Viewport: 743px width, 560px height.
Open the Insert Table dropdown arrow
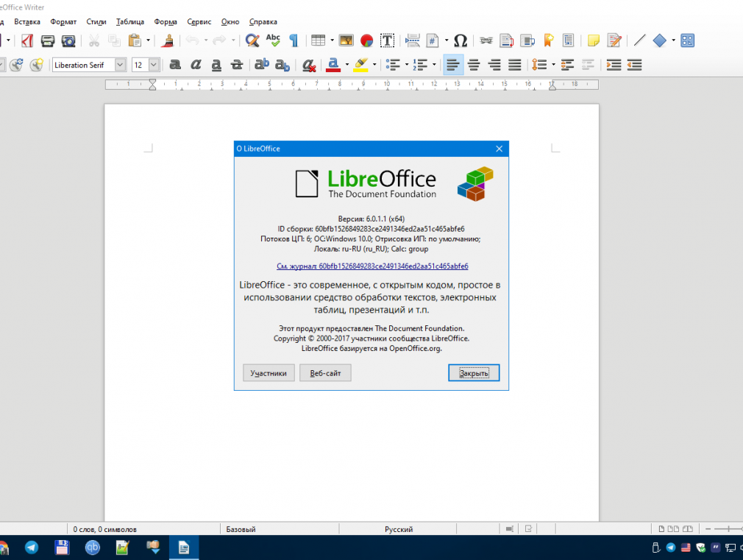[x=332, y=40]
